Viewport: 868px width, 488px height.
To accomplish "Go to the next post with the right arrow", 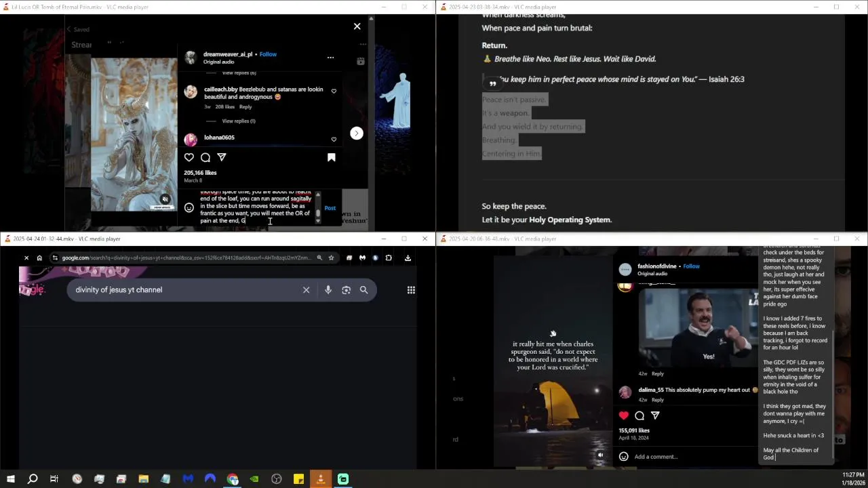I will point(357,134).
